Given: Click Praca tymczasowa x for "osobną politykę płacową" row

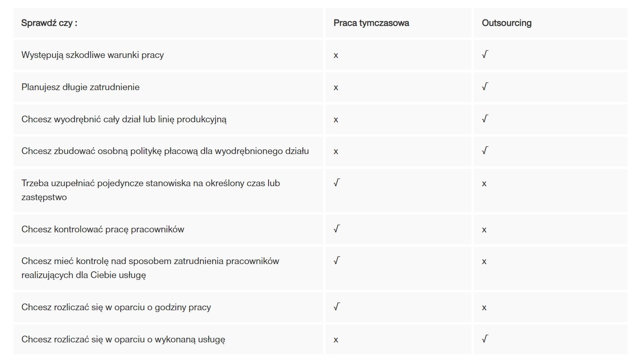Looking at the screenshot, I should coord(336,152).
